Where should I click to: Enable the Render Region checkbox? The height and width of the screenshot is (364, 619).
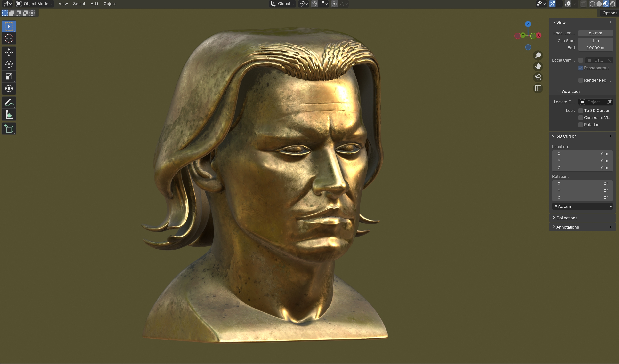pyautogui.click(x=580, y=80)
